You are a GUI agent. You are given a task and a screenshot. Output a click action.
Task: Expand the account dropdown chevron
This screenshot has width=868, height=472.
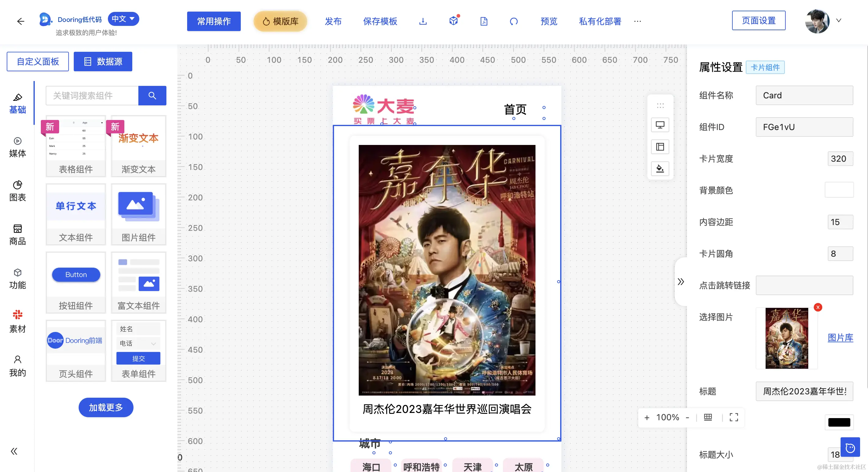coord(839,20)
